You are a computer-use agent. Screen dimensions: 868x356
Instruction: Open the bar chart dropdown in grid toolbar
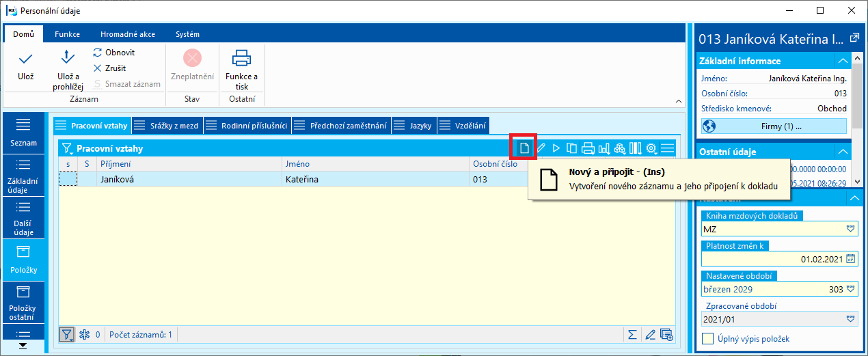[604, 148]
